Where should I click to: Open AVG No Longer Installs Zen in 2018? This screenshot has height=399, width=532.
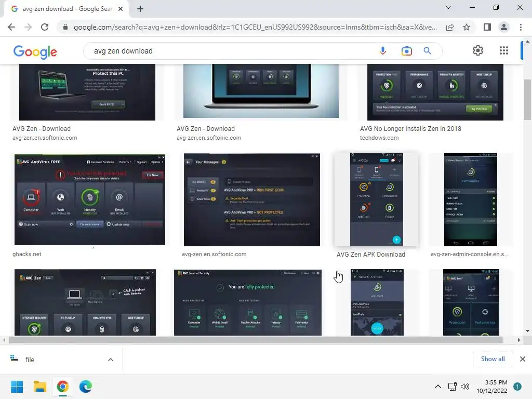tap(410, 129)
